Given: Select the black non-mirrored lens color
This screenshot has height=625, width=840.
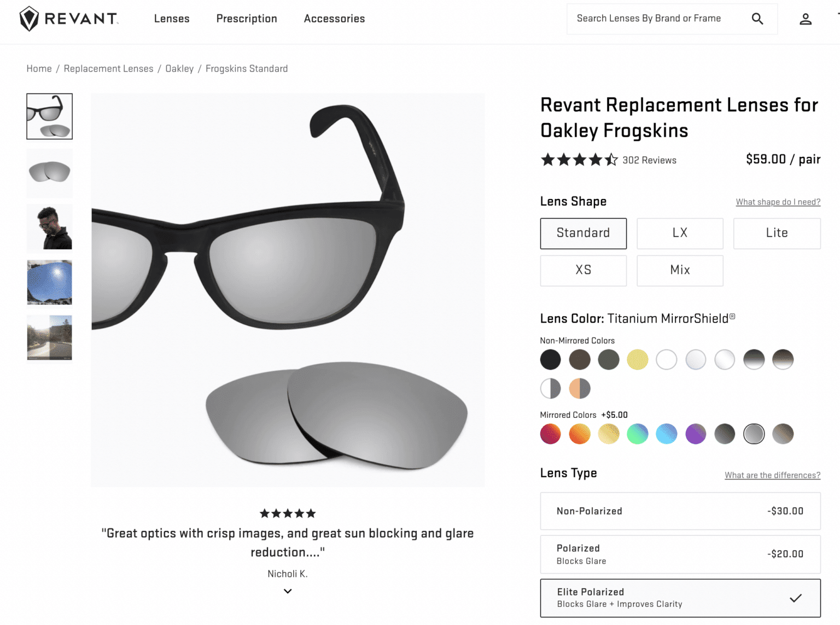Looking at the screenshot, I should [550, 359].
